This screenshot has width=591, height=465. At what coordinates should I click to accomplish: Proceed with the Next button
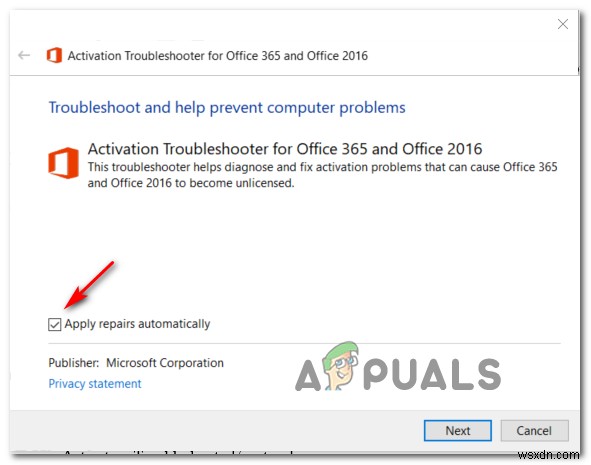pos(458,430)
